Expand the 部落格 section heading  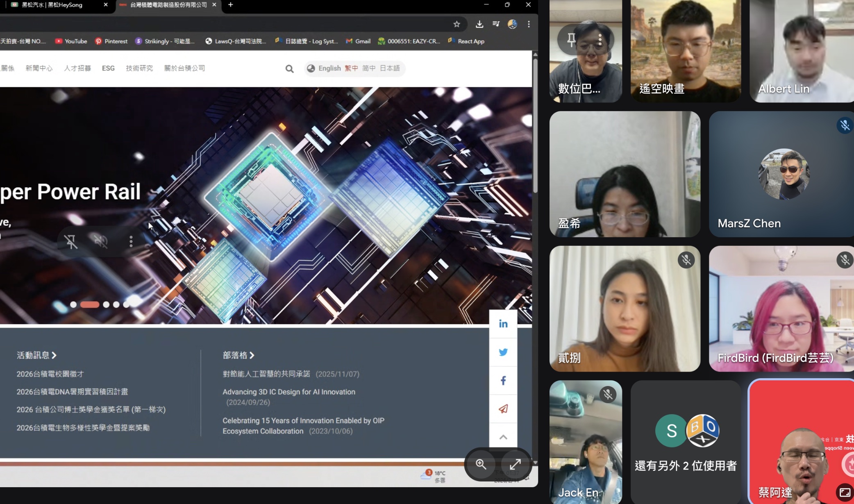tap(238, 355)
